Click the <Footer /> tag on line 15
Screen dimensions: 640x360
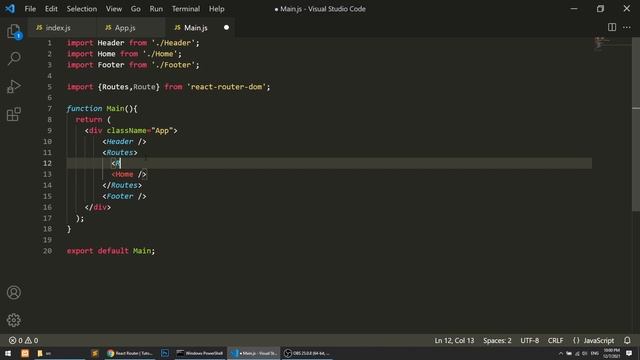point(124,196)
